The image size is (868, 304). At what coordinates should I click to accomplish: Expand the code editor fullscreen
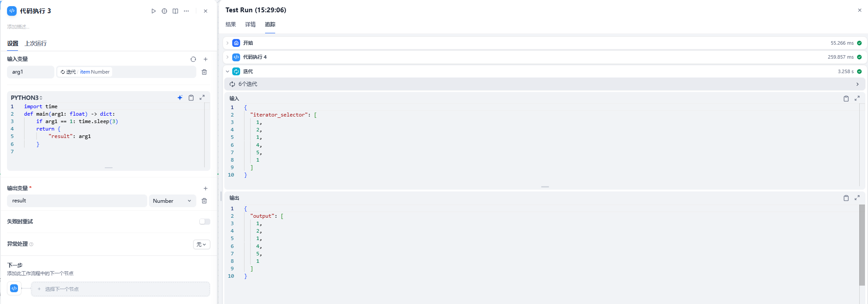202,98
